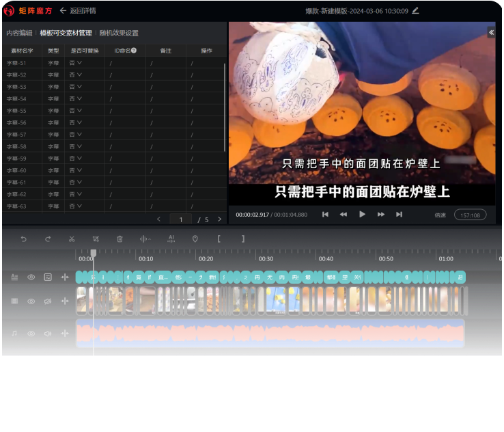The image size is (504, 432).
Task: Open replaceable dropdown for 字幕-58
Action: click(76, 146)
